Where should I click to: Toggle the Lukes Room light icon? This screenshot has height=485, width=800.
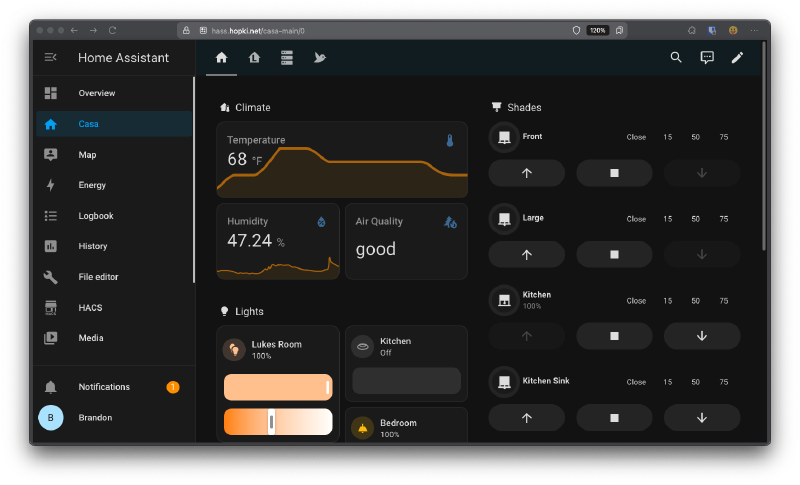pos(234,349)
